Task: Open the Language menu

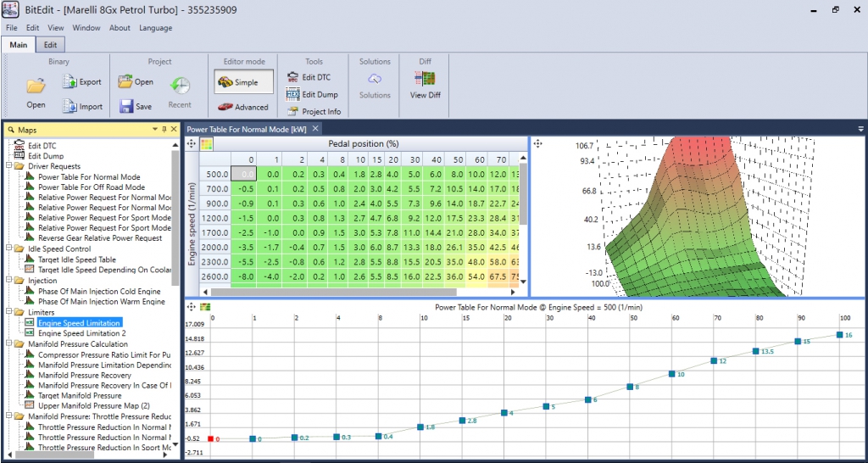Action: click(156, 28)
